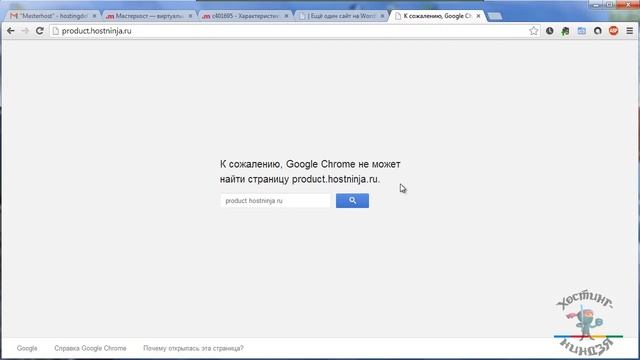This screenshot has width=640, height=360.
Task: Go back to the previous page
Action: 11,31
